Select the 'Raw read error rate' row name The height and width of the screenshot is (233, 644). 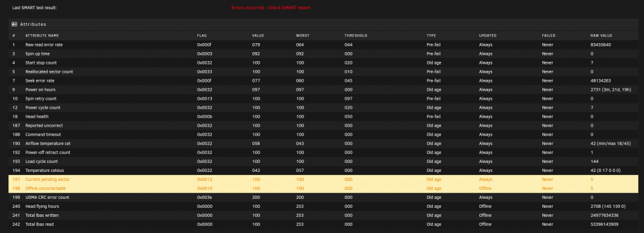pyautogui.click(x=44, y=44)
